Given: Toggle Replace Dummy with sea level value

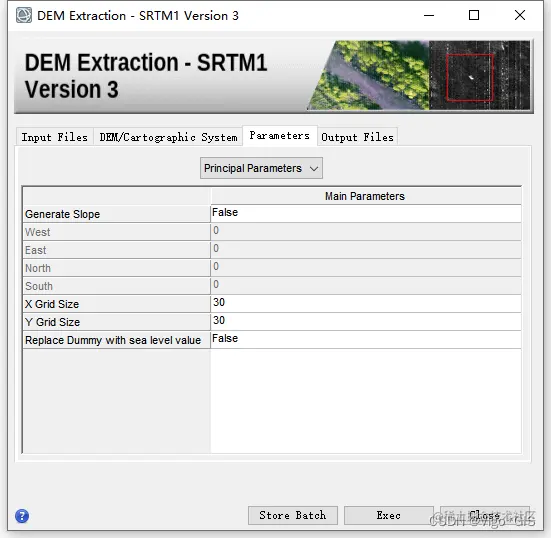Looking at the screenshot, I should pyautogui.click(x=366, y=339).
